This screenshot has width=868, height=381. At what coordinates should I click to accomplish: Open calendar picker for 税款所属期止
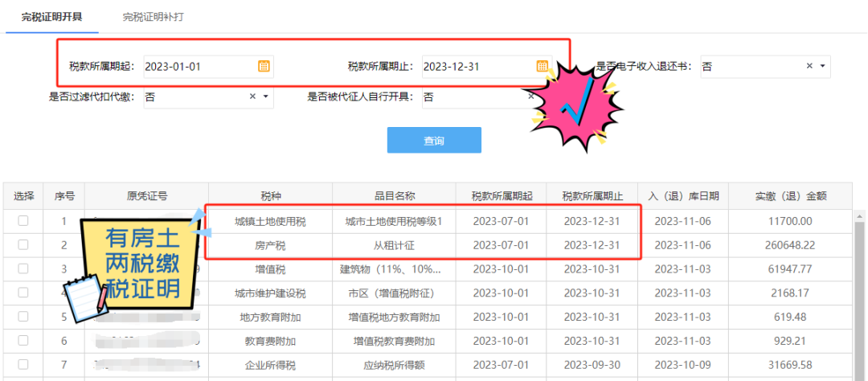[x=542, y=67]
